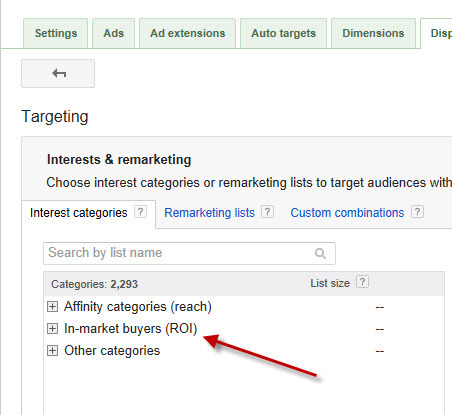Select In-market buyers (ROI) label
The image size is (452, 415).
(130, 329)
